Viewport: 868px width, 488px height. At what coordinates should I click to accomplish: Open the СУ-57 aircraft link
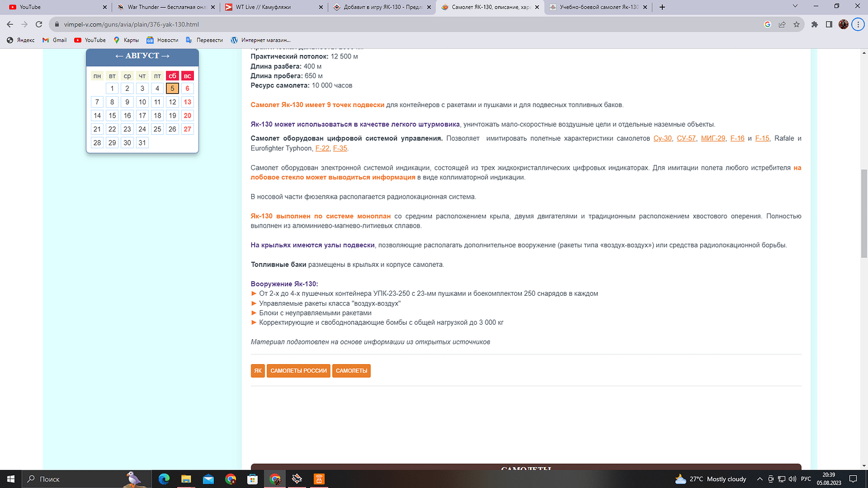[x=686, y=138]
